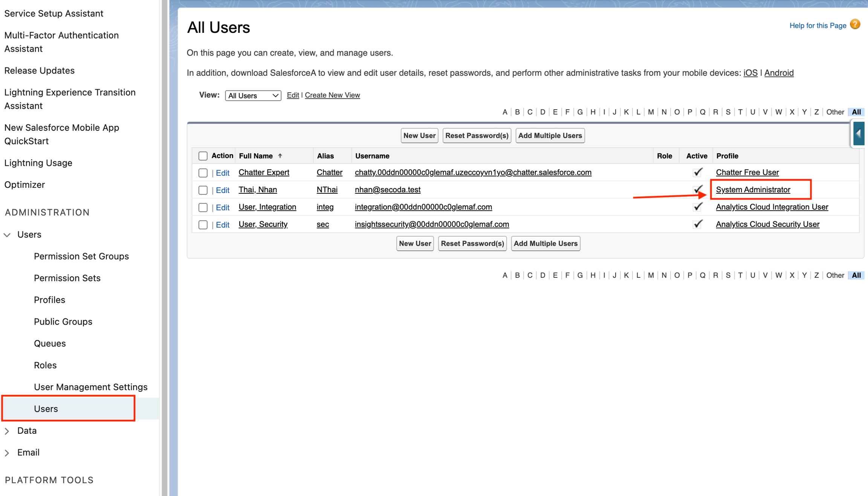Screen dimensions: 868x496
Task: Click the Full Name sort arrow icon
Action: click(x=280, y=156)
